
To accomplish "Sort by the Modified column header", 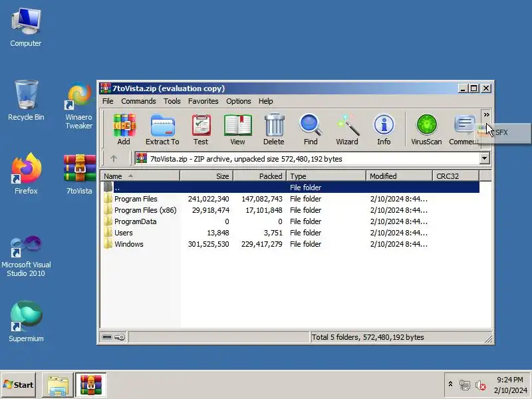I will click(x=400, y=176).
